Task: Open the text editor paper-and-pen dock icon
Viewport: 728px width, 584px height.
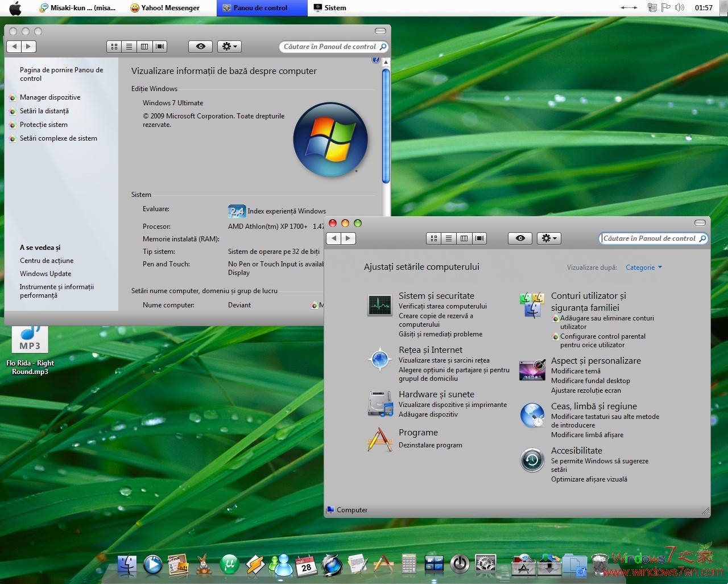Action: pyautogui.click(x=357, y=565)
